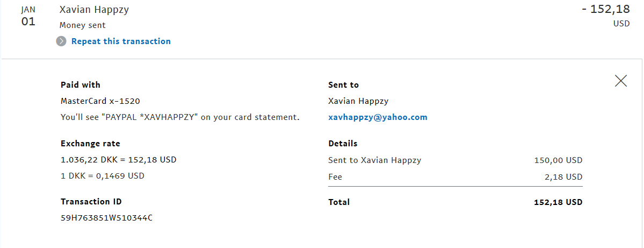644x248 pixels.
Task: Select the transaction ID 59H763851W510344C
Action: click(x=106, y=218)
